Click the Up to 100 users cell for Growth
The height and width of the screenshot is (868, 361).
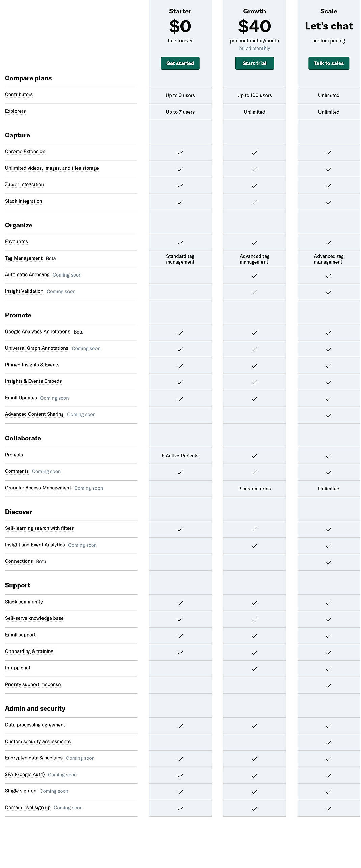pyautogui.click(x=254, y=95)
